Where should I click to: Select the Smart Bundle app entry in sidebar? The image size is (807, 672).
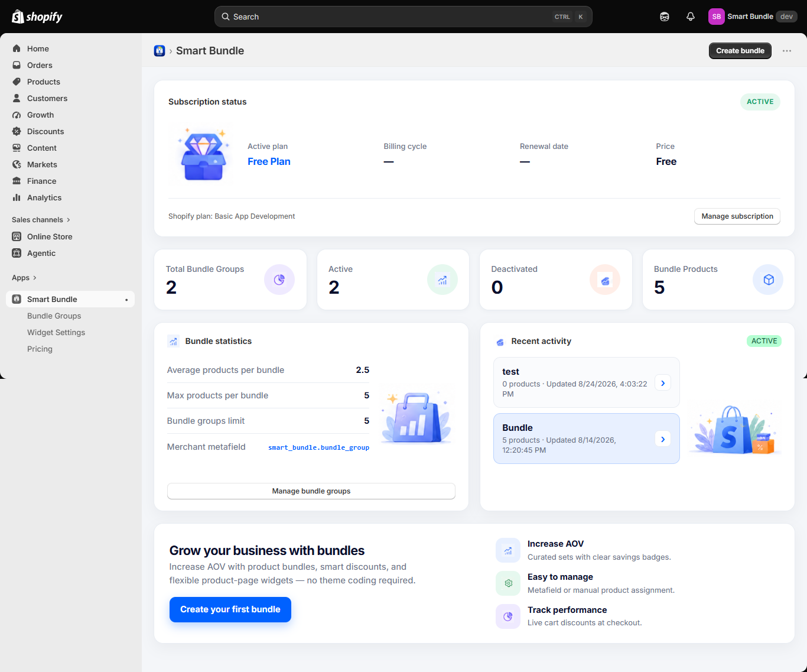70,299
